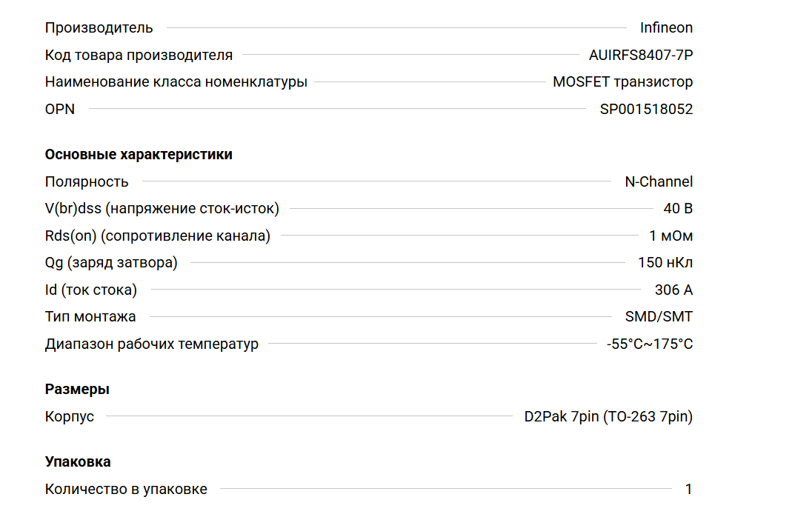Click the "Размеры" section heading
This screenshot has height=517, width=812.
coord(77,390)
